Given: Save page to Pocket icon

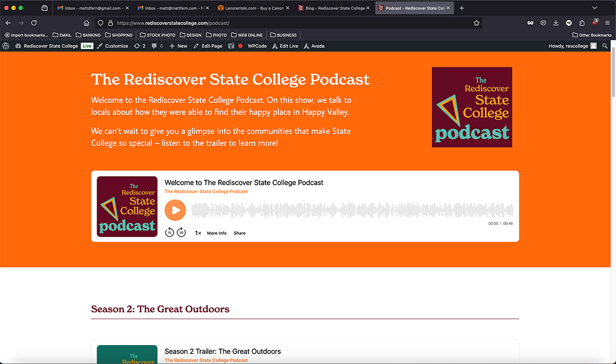Looking at the screenshot, I should click(543, 23).
